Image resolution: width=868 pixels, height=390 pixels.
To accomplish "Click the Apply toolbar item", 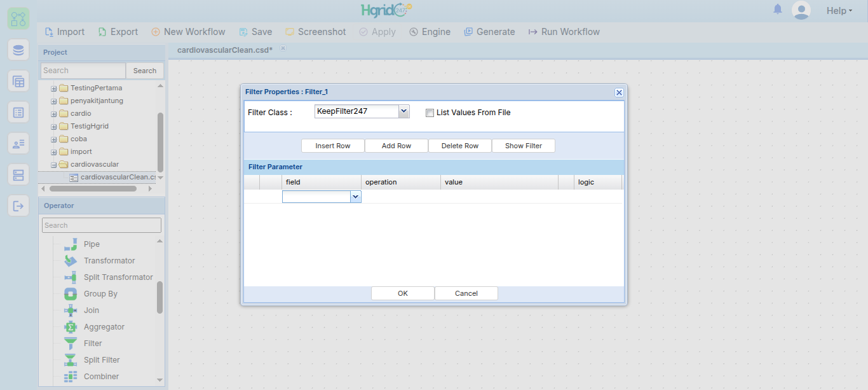I will (377, 32).
